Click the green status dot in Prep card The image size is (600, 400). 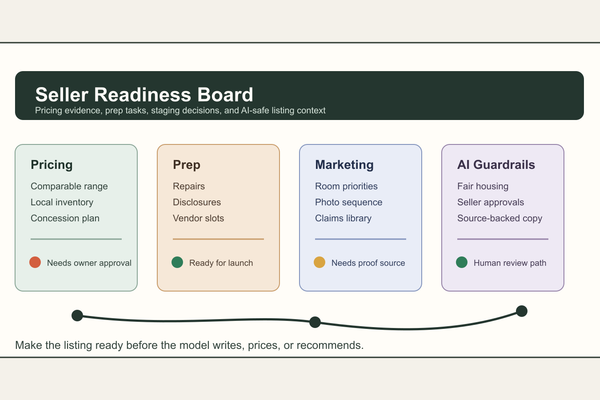click(177, 262)
